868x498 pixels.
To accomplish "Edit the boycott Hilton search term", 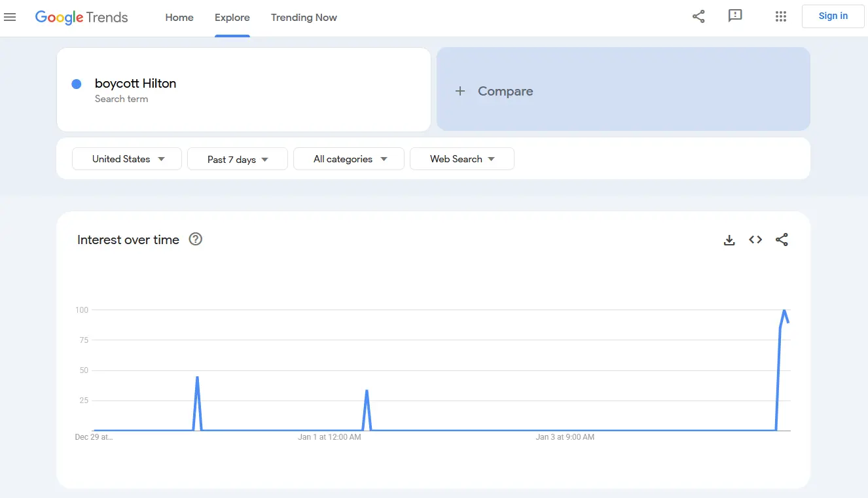I will click(136, 84).
